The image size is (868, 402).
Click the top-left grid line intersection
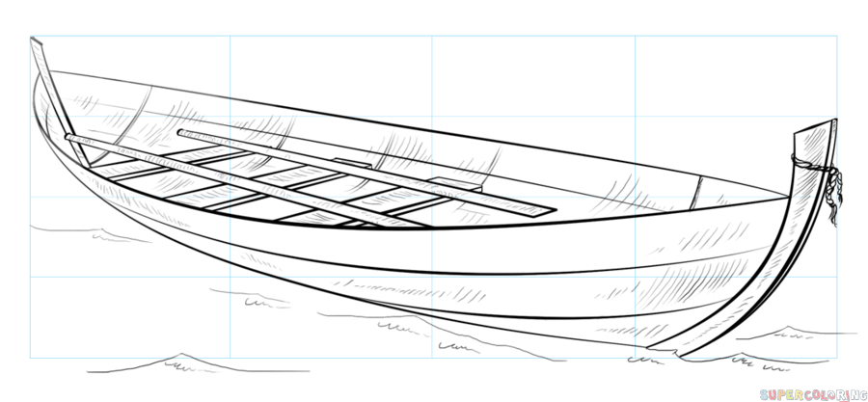(x=31, y=37)
